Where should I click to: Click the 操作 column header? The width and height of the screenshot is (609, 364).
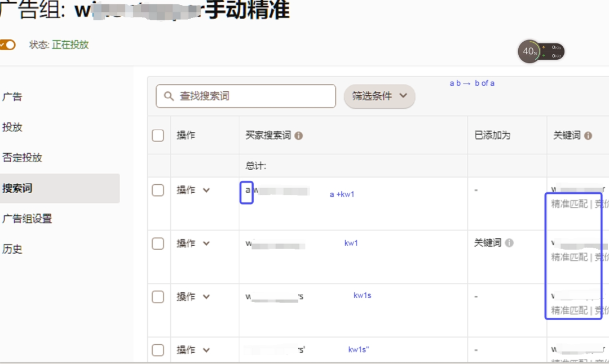pyautogui.click(x=186, y=135)
